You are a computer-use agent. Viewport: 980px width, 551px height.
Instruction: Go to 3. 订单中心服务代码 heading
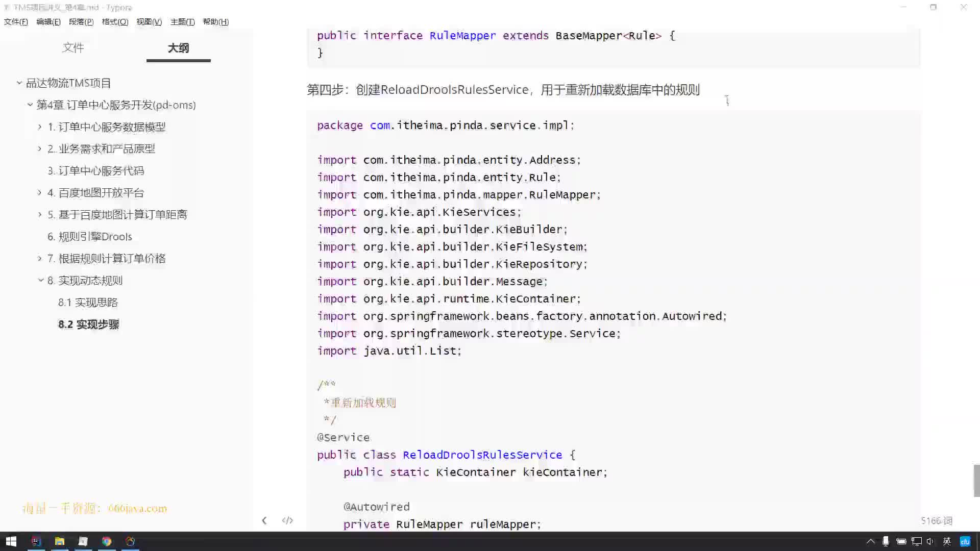(96, 170)
